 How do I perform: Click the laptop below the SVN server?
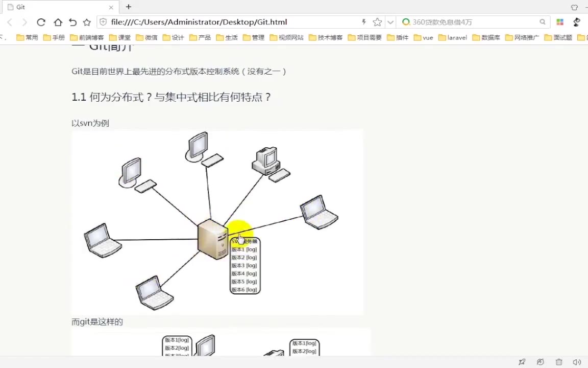154,293
